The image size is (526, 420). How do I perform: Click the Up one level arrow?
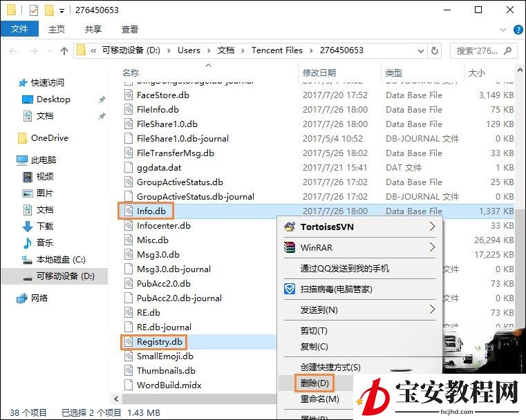coord(64,51)
